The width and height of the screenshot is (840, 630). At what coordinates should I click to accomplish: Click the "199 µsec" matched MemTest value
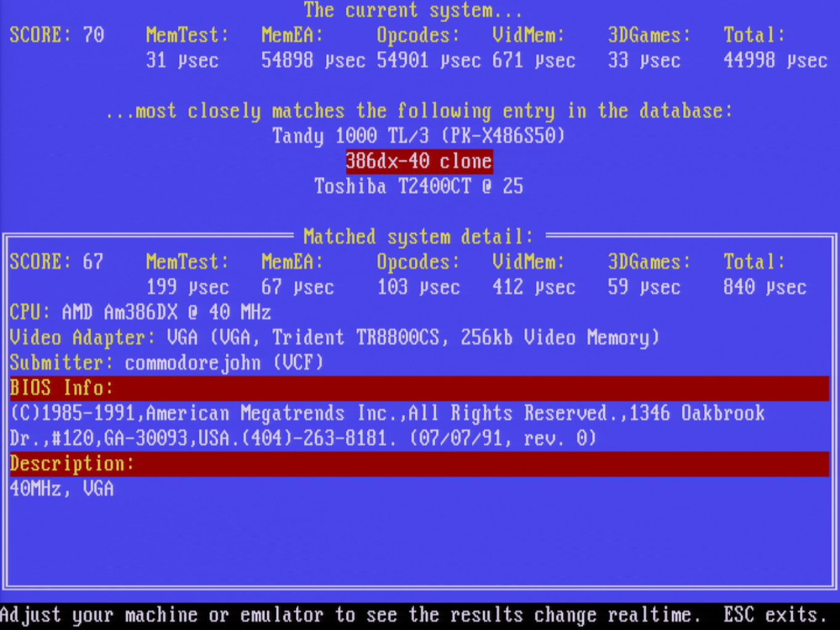188,287
